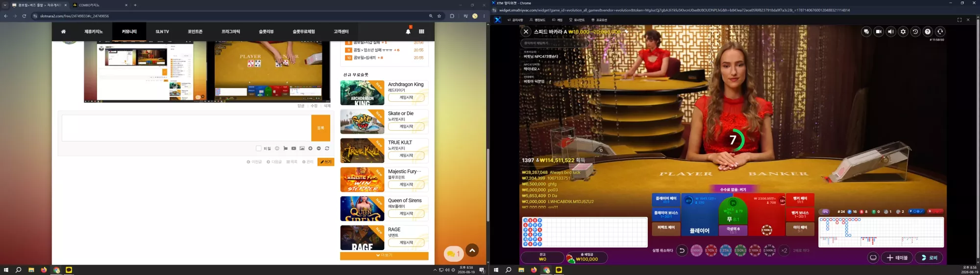980x275 pixels.
Task: Click the orange 쓰기 write button
Action: pyautogui.click(x=326, y=162)
